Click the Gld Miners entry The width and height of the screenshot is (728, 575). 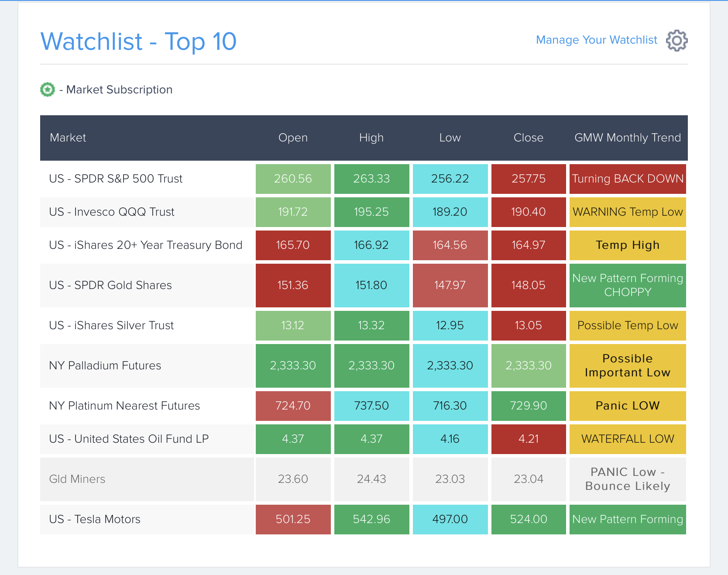tap(77, 479)
